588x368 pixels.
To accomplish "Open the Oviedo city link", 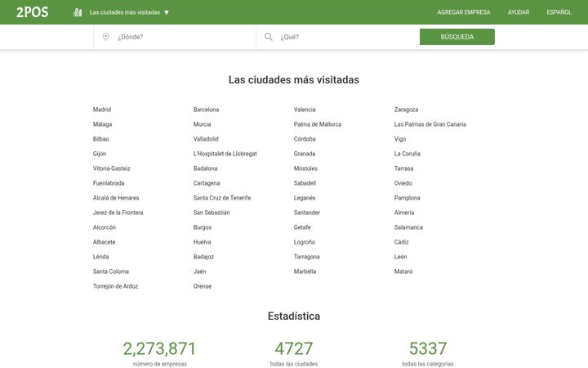I will pos(403,183).
